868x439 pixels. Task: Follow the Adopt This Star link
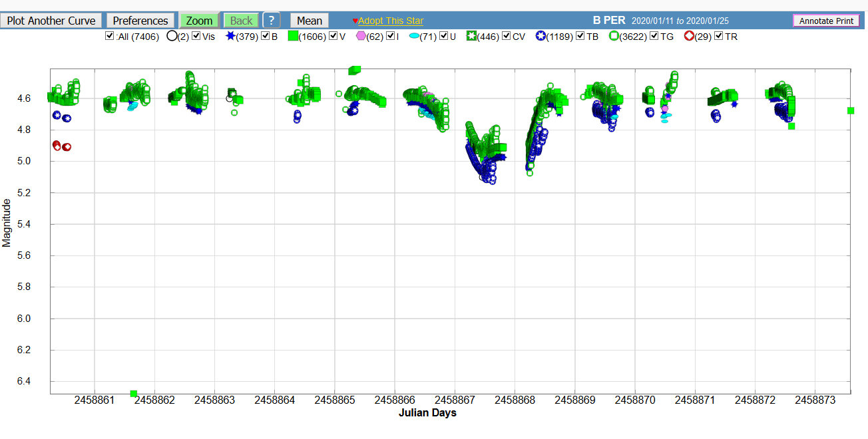[391, 21]
